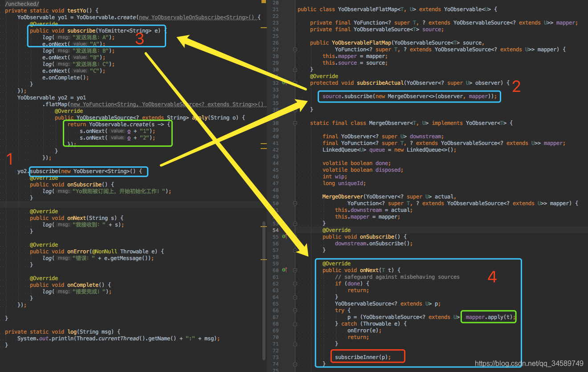Click the /unchecked/ comment at top left
This screenshot has width=588, height=372.
[x=22, y=4]
